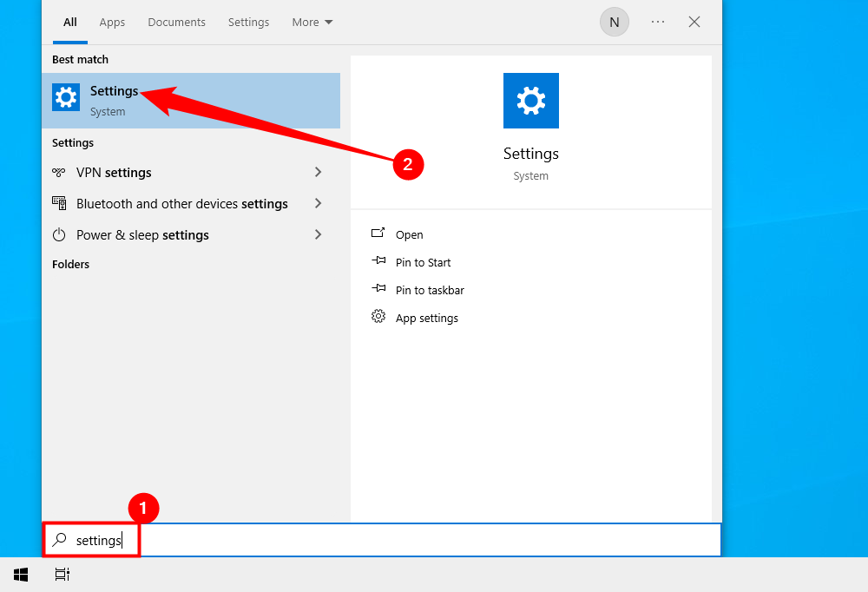The image size is (868, 592).
Task: Open the ellipsis options menu
Action: (657, 22)
